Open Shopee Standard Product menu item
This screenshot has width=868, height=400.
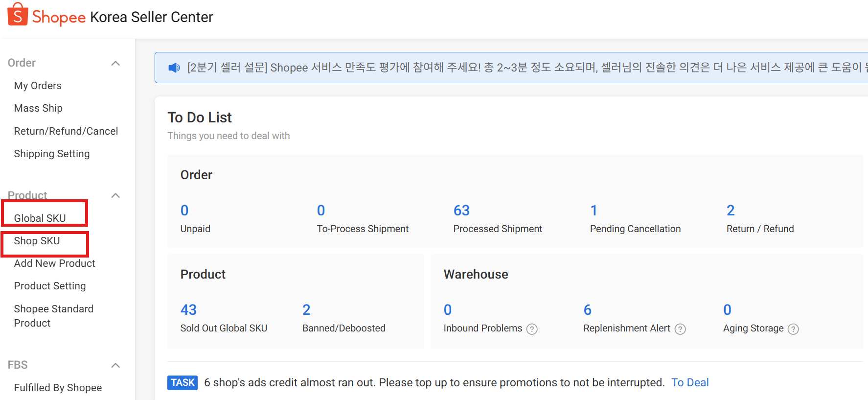pos(54,316)
